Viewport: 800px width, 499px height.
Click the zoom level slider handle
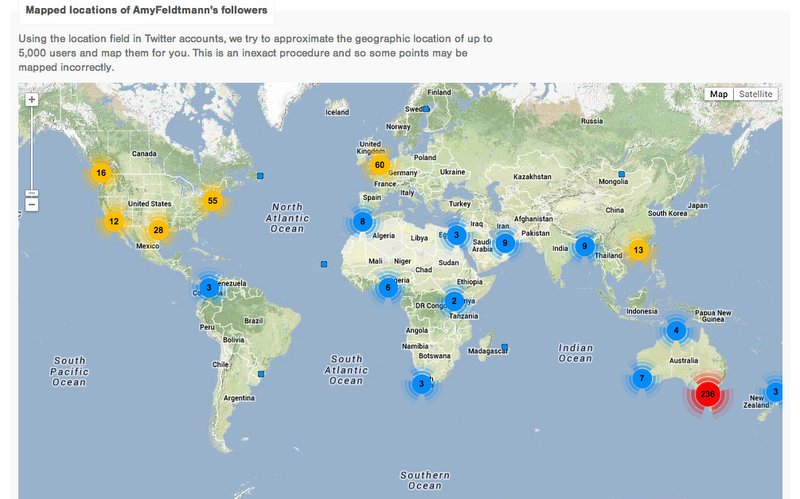[x=32, y=192]
